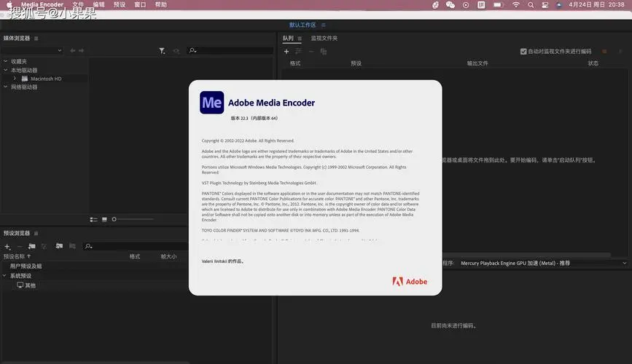Click the queue remove minus icon
Viewport: 632px width, 364px height.
point(311,52)
